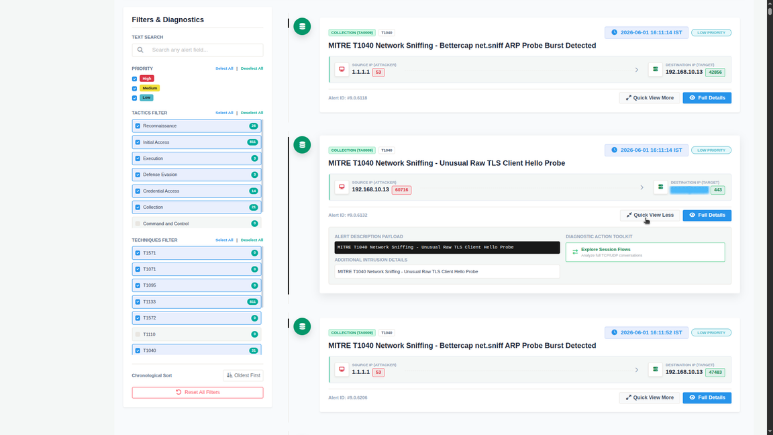Click the destination port 443 badge
The width and height of the screenshot is (773, 435).
pyautogui.click(x=718, y=190)
